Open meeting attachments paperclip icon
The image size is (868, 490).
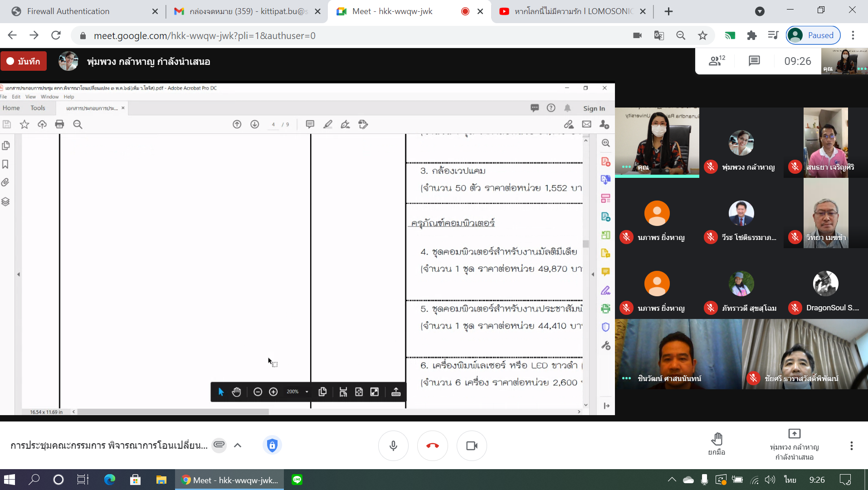(219, 445)
